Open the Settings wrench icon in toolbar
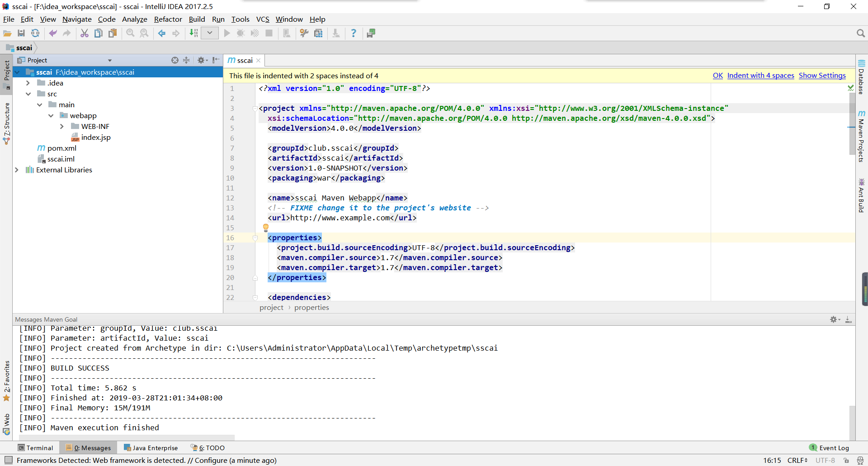 point(304,33)
